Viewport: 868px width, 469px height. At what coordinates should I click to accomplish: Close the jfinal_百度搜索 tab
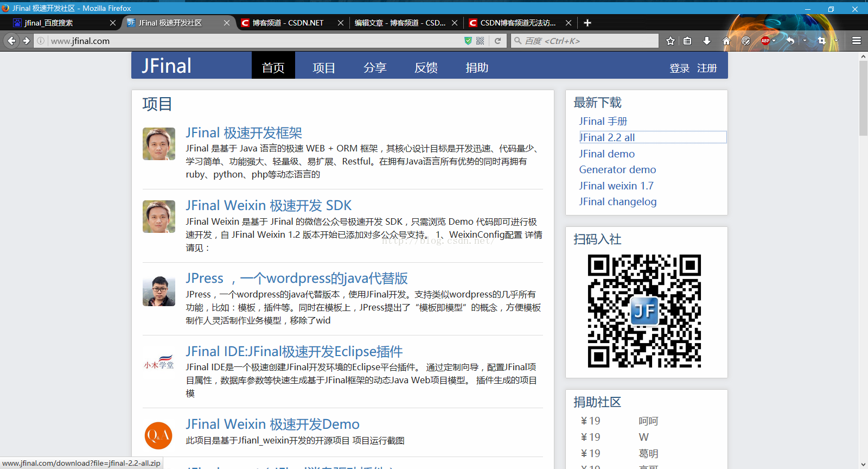click(x=113, y=23)
